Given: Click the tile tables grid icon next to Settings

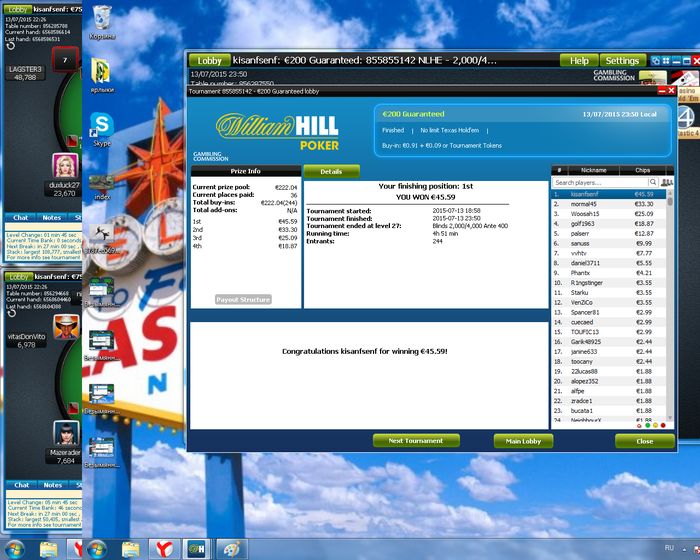Looking at the screenshot, I should pos(666,60).
